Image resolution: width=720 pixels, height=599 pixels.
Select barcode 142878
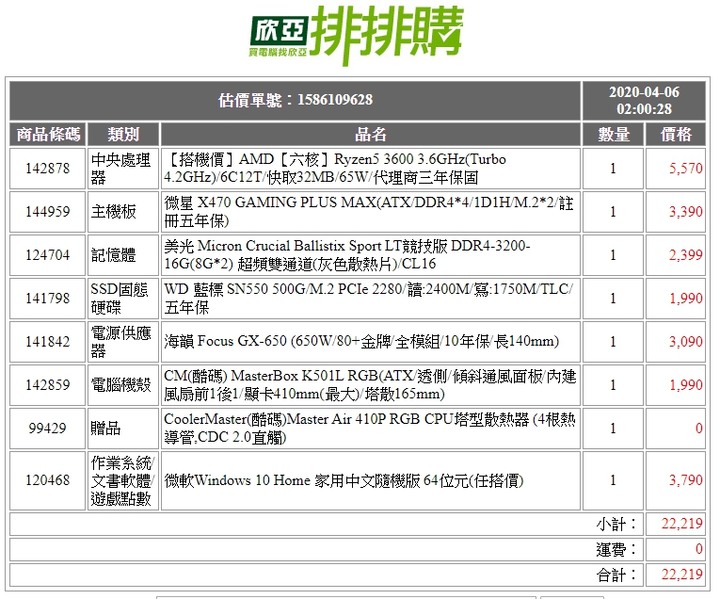pyautogui.click(x=48, y=169)
